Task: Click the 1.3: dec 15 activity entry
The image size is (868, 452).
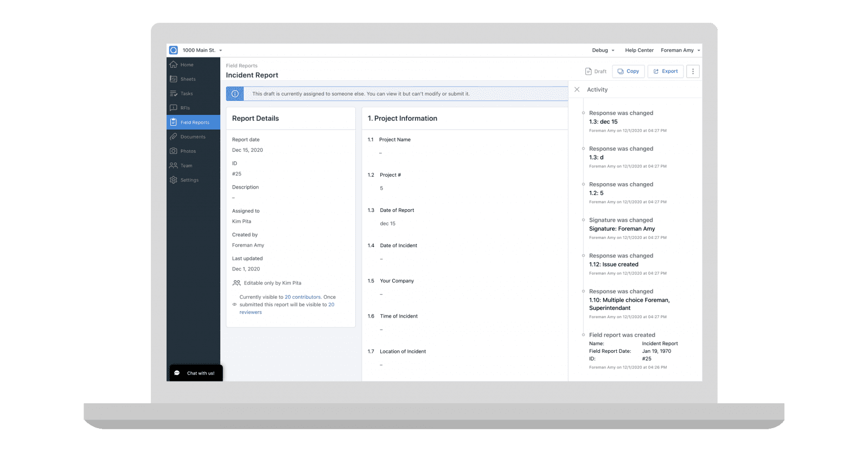Action: click(x=603, y=122)
